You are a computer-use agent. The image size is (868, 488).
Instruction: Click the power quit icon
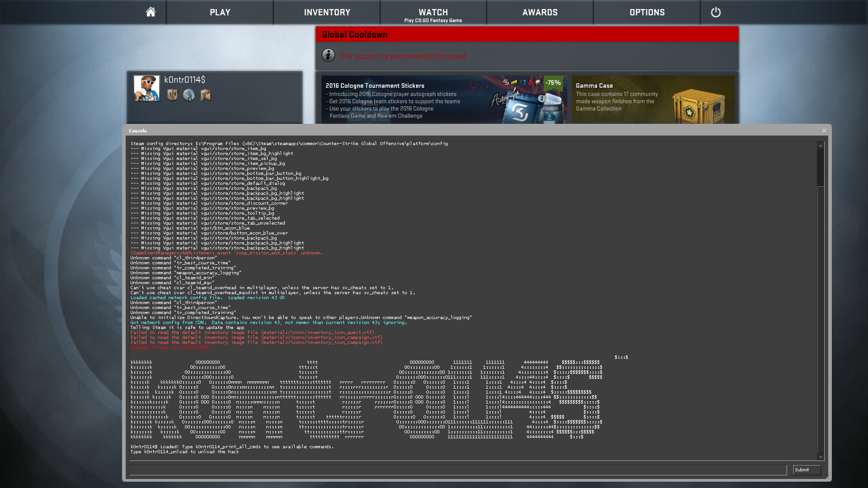716,12
